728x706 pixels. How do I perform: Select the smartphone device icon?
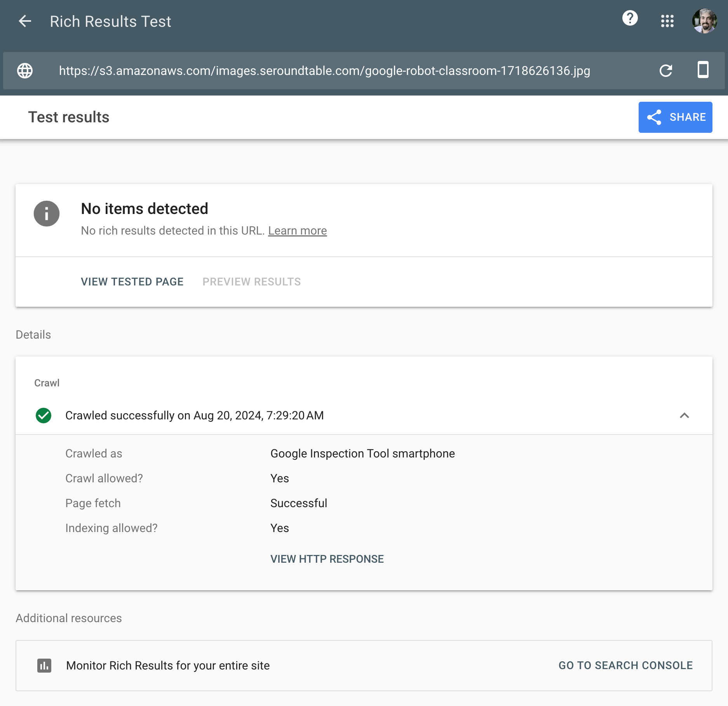coord(703,70)
